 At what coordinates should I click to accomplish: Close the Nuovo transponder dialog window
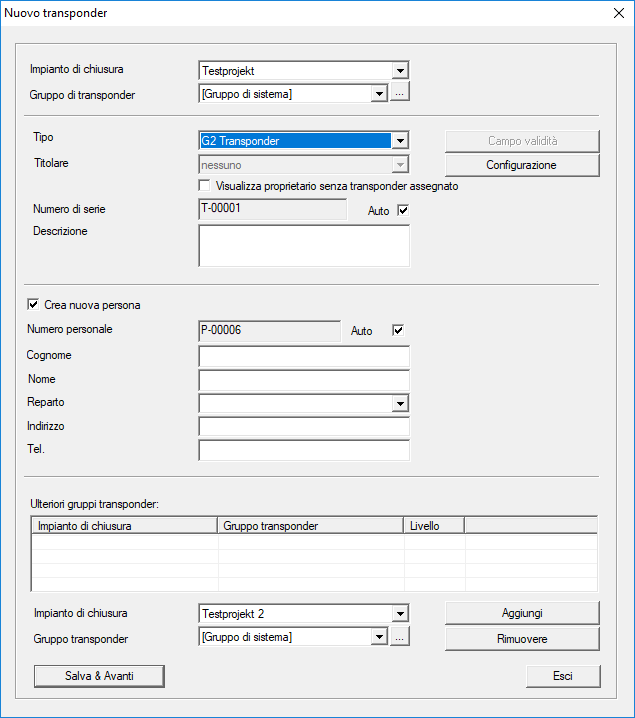(616, 13)
